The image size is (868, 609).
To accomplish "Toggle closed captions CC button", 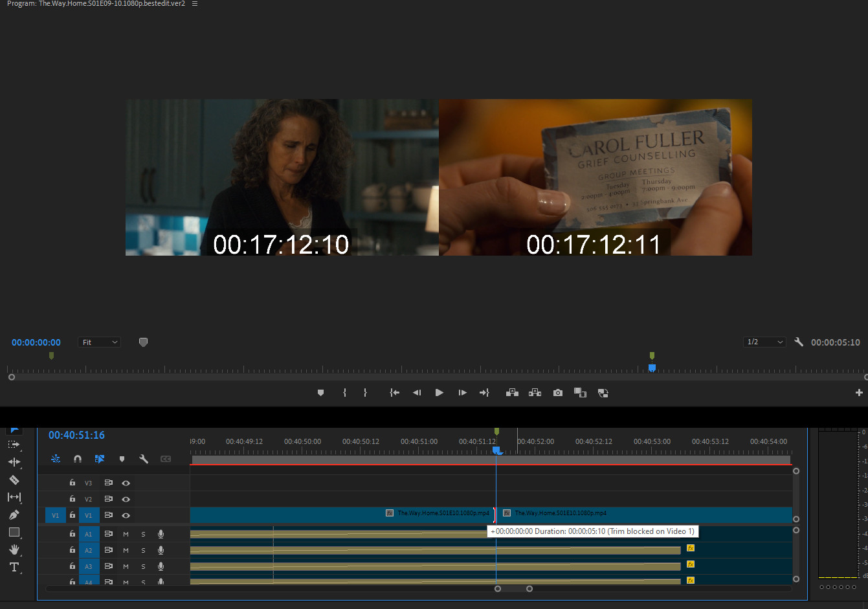I will click(166, 459).
